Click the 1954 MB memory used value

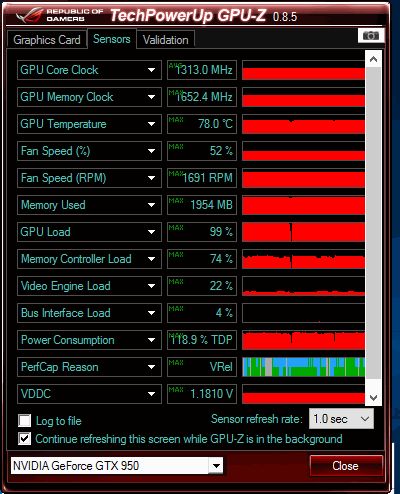[202, 205]
